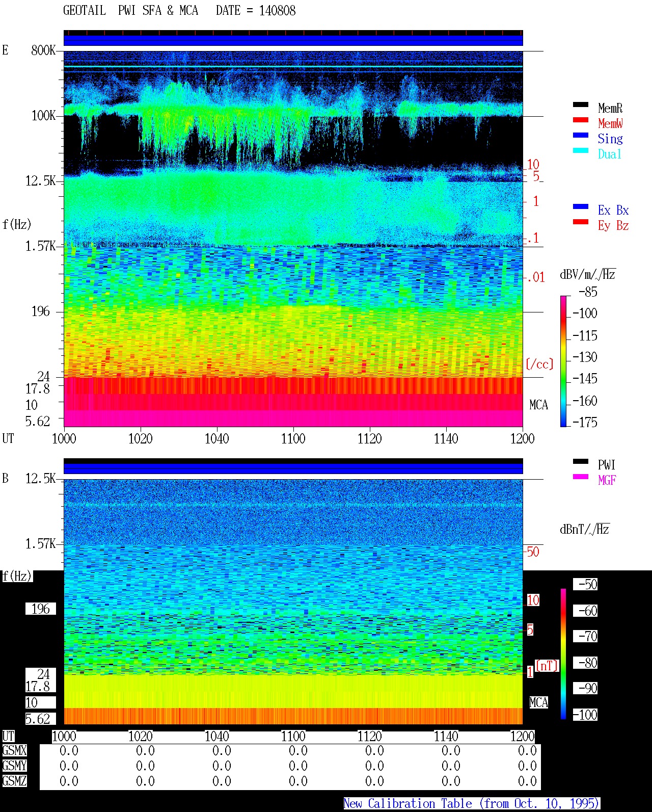
Task: Click the New Calibration Table link
Action: [x=472, y=803]
